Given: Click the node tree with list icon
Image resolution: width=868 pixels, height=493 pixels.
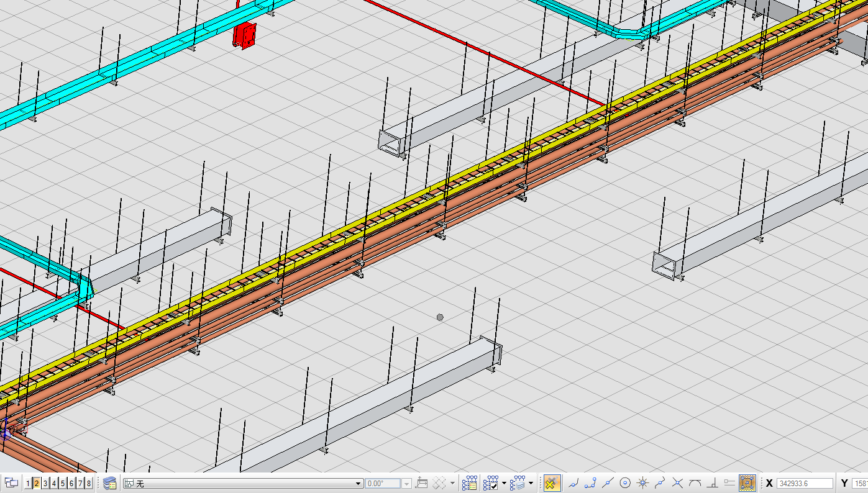Looking at the screenshot, I should click(x=469, y=483).
